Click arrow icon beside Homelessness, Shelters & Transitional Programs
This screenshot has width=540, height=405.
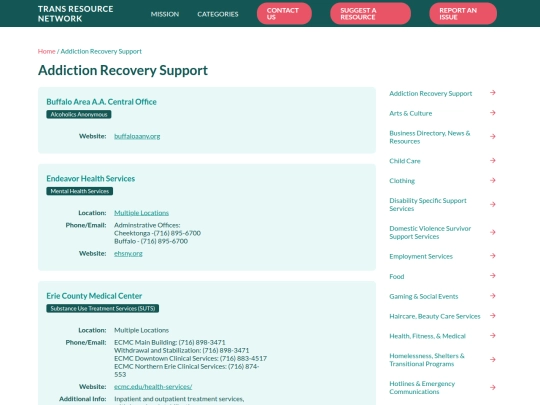click(x=493, y=360)
